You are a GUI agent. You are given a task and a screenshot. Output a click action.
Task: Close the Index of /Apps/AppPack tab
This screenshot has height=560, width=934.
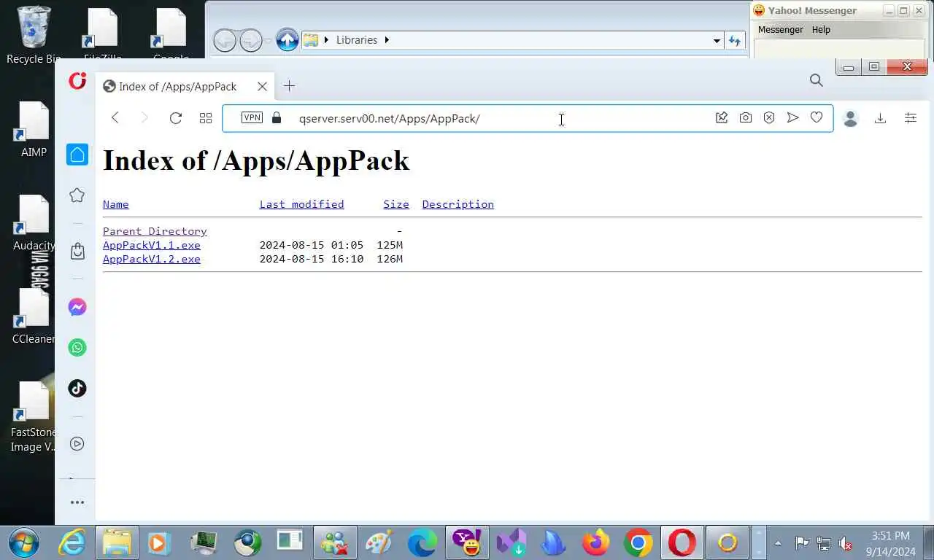(262, 86)
